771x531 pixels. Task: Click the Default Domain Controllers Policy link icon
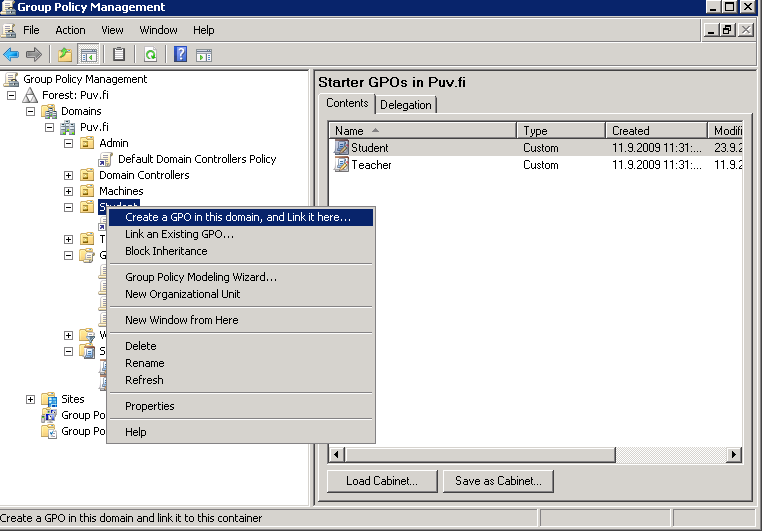click(x=105, y=159)
